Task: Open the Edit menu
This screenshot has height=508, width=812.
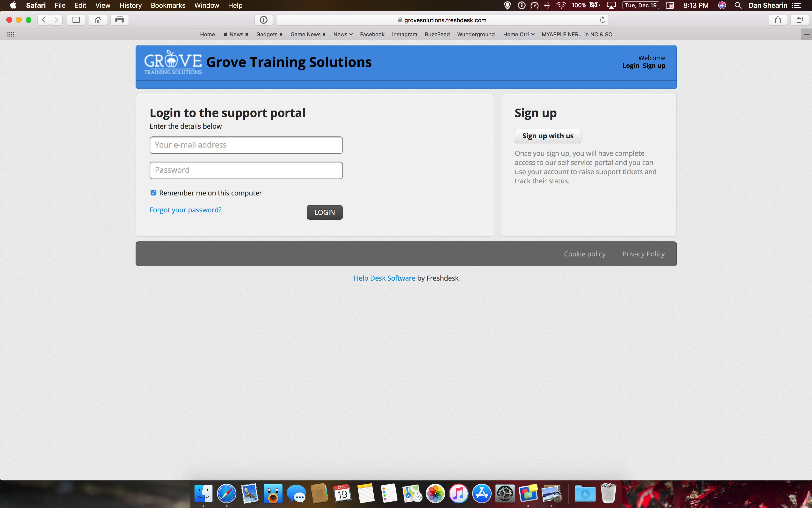Action: (80, 5)
